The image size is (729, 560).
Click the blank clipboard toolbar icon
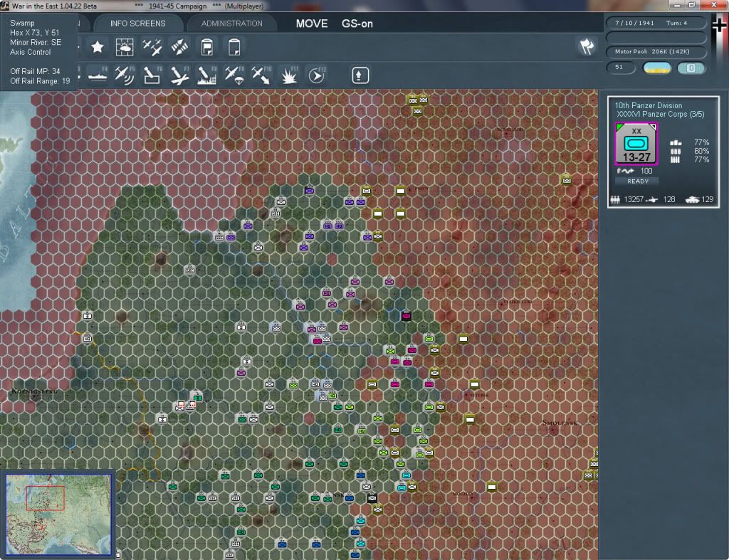[x=234, y=47]
